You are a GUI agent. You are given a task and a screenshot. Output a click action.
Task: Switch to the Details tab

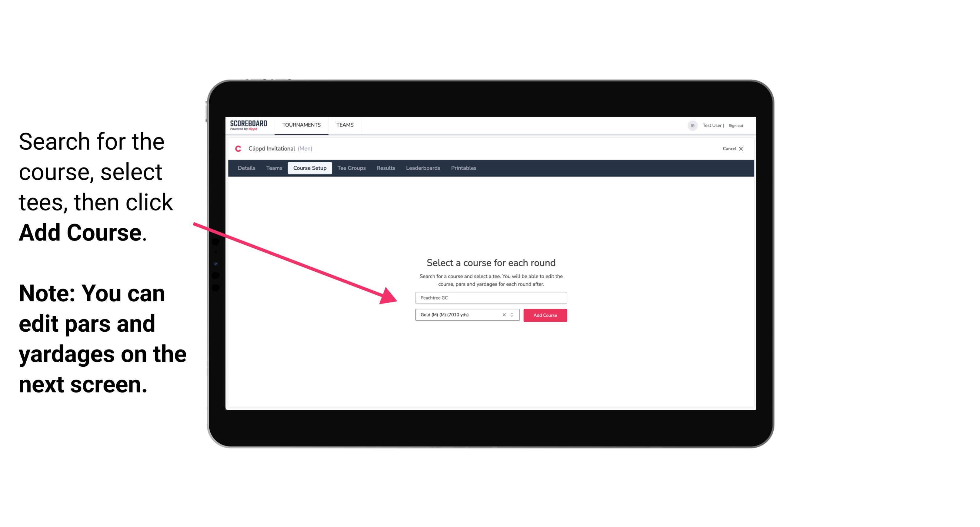point(246,168)
